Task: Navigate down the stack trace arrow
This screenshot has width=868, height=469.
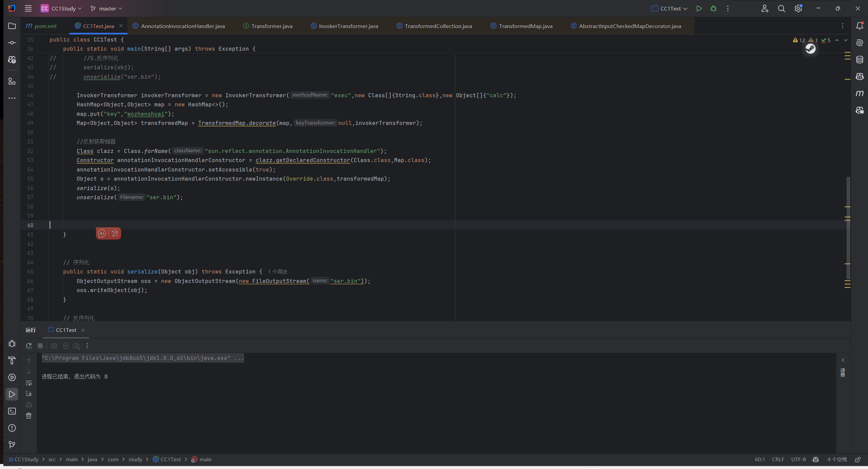Action: point(29,371)
